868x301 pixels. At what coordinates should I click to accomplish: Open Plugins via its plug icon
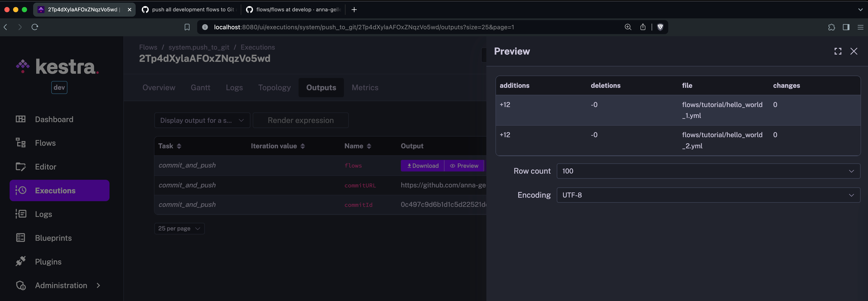[21, 261]
